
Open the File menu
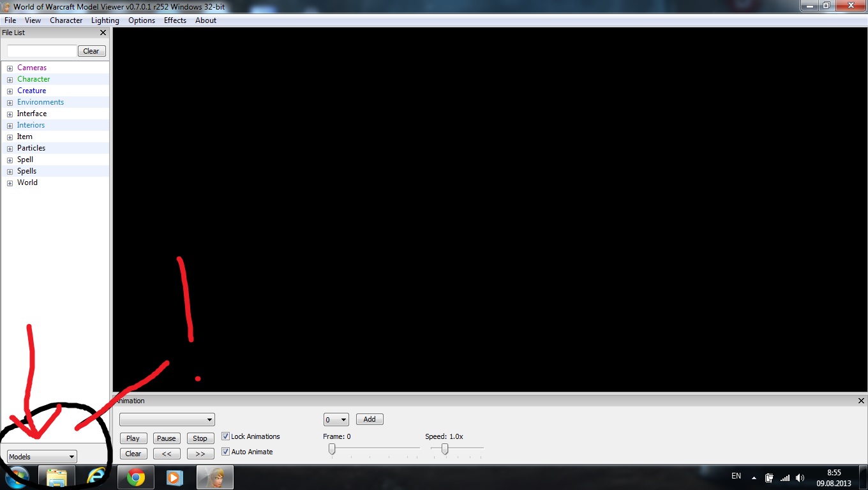click(10, 20)
